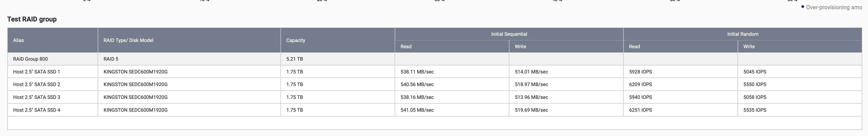Click the 6209 IOPS random read value

(x=640, y=84)
